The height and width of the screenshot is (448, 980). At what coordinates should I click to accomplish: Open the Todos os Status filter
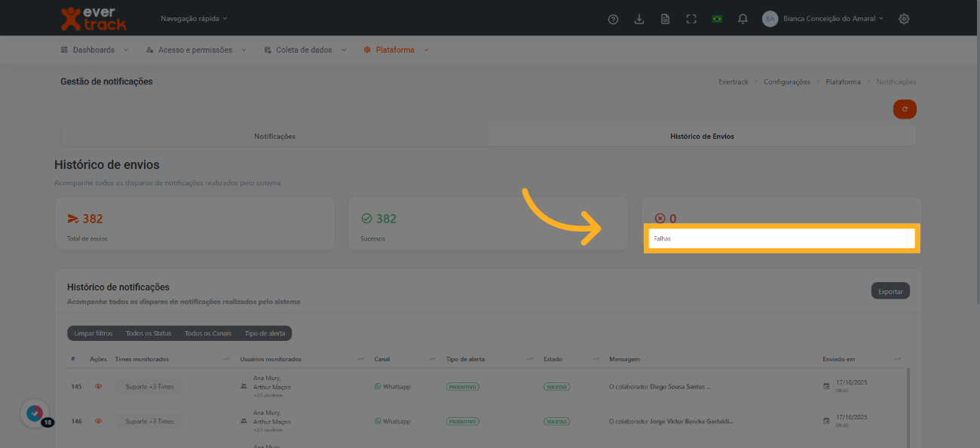[x=149, y=333]
